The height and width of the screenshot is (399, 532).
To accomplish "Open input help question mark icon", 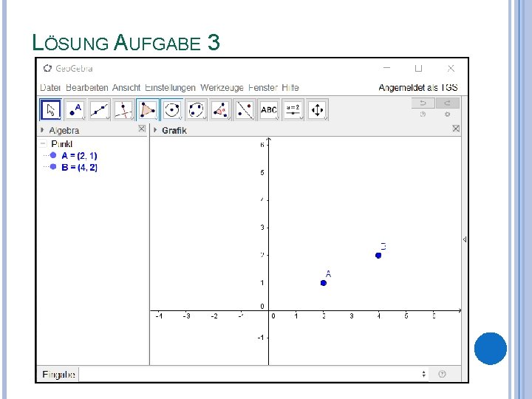I will pos(442,374).
